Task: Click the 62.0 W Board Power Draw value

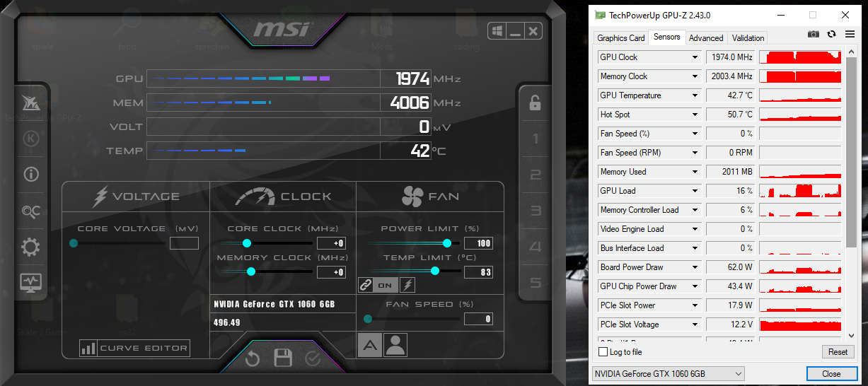Action: tap(731, 267)
